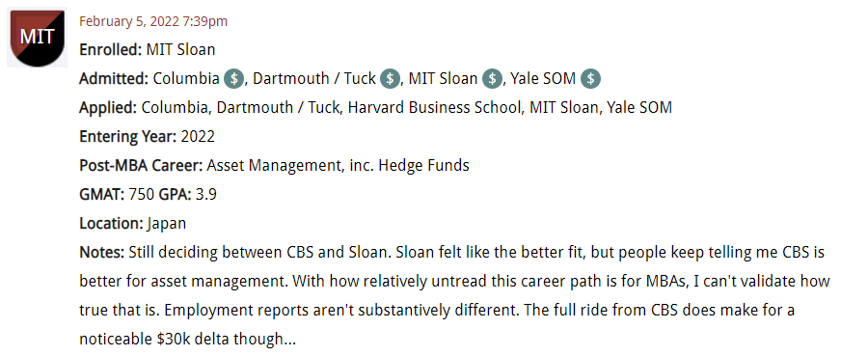Click MIT Sloan in the Admitted line
This screenshot has height=356, width=868.
point(443,79)
